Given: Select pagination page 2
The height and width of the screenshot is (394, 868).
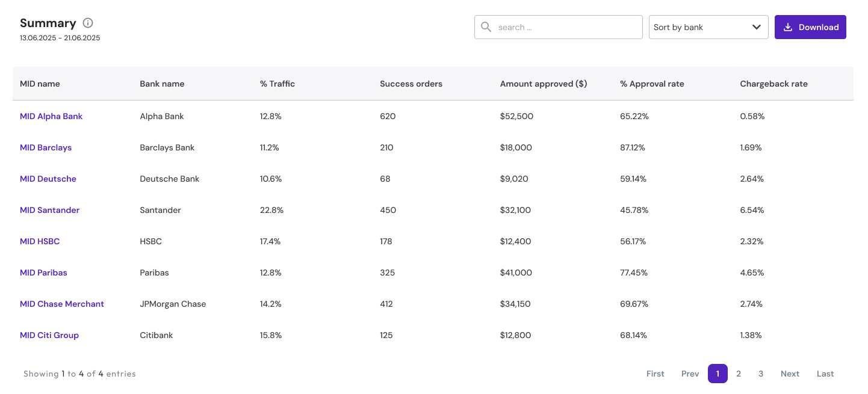Looking at the screenshot, I should [x=739, y=374].
